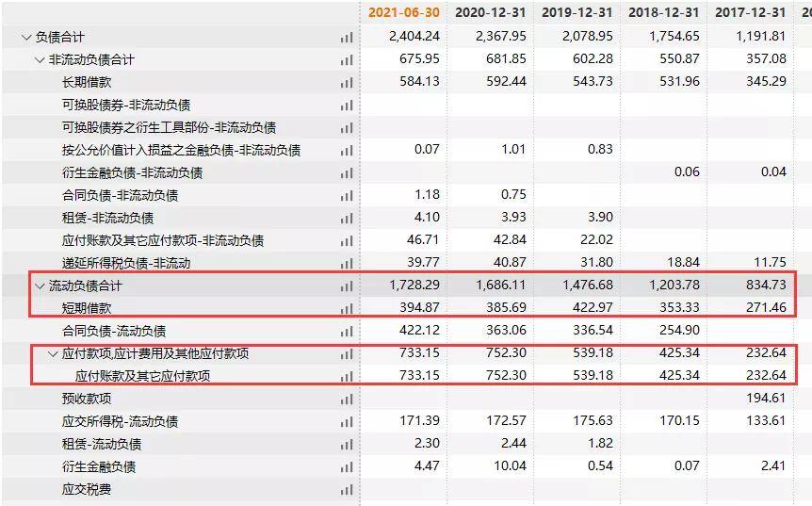Open chart icon for 衍生金融负债 row

coord(347,467)
